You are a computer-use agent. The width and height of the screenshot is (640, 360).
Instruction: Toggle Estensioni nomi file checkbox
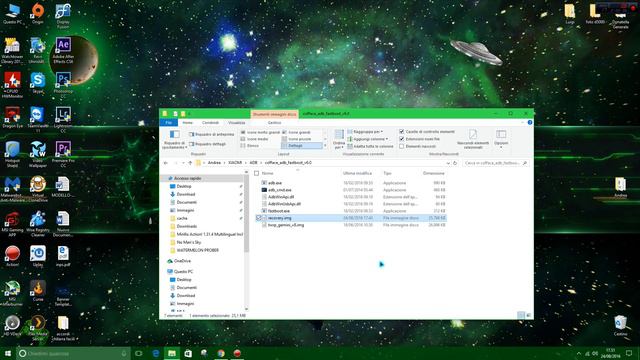(x=402, y=139)
